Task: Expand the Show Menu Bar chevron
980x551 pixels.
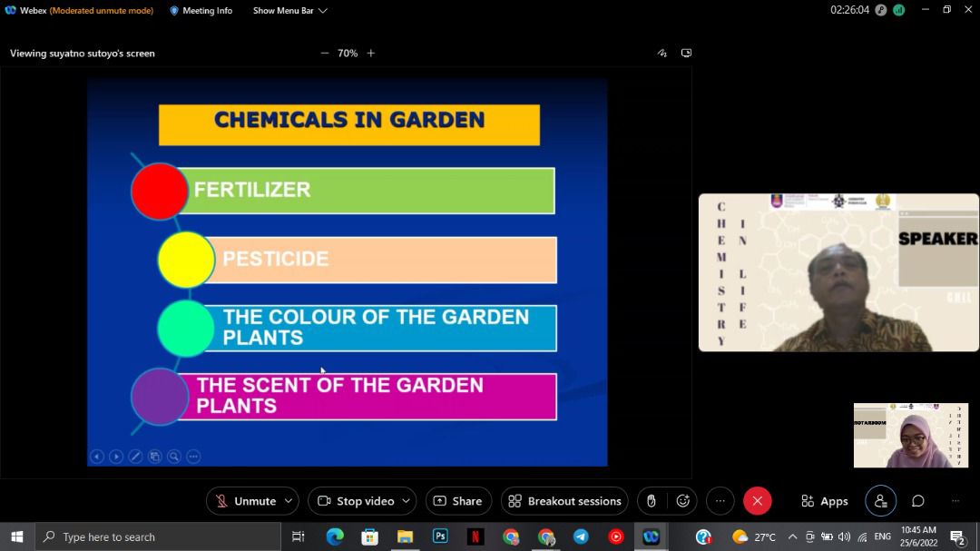Action: coord(323,11)
